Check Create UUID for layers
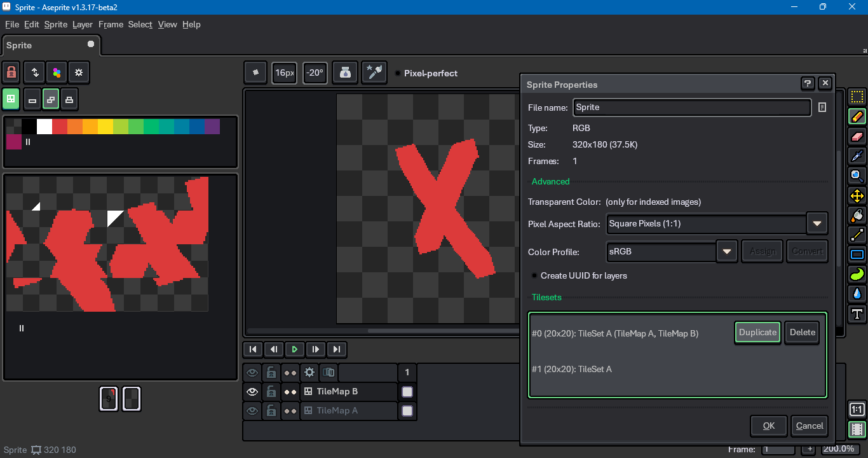 534,275
